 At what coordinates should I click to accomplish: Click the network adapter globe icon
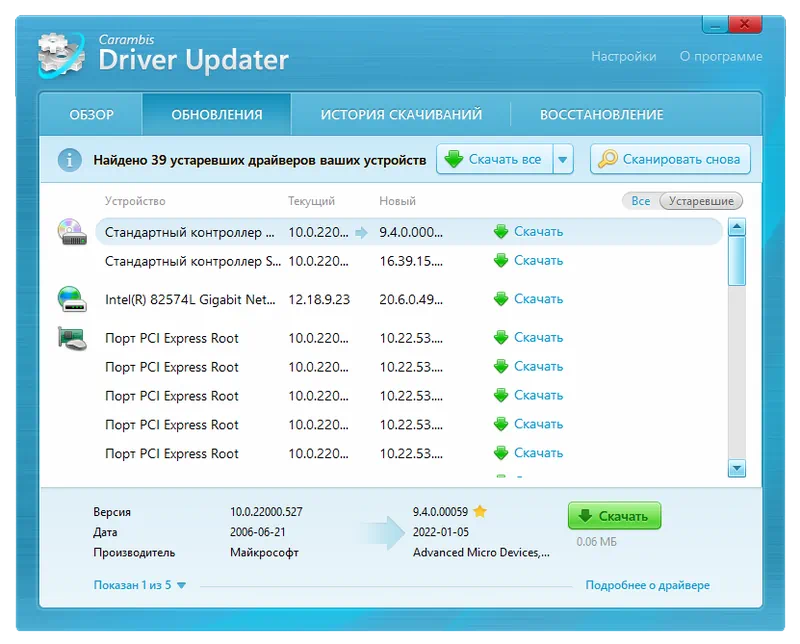(72, 299)
